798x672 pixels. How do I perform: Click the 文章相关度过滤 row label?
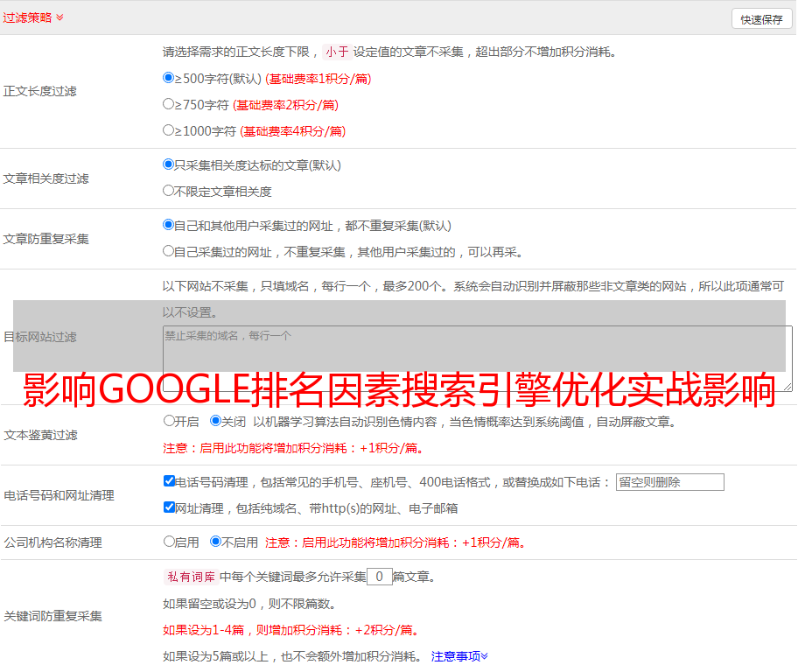(45, 178)
